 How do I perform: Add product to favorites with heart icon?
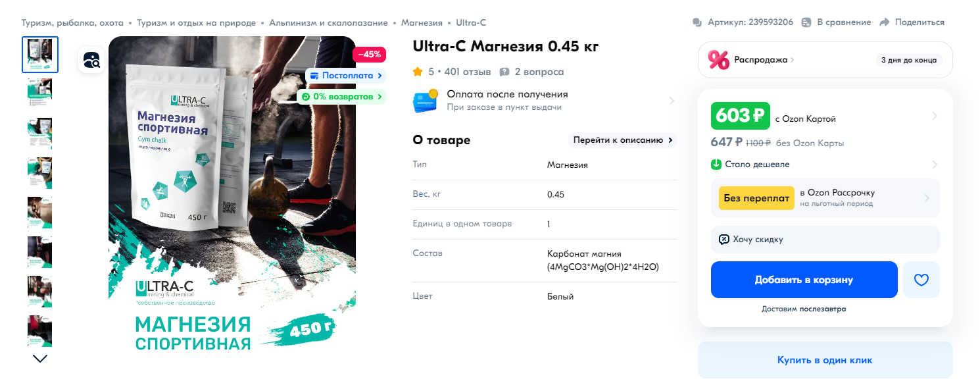[x=921, y=280]
